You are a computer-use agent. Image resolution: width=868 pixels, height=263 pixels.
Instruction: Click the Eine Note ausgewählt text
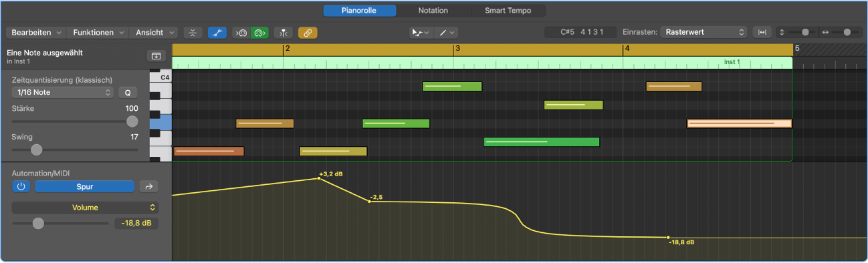(45, 53)
